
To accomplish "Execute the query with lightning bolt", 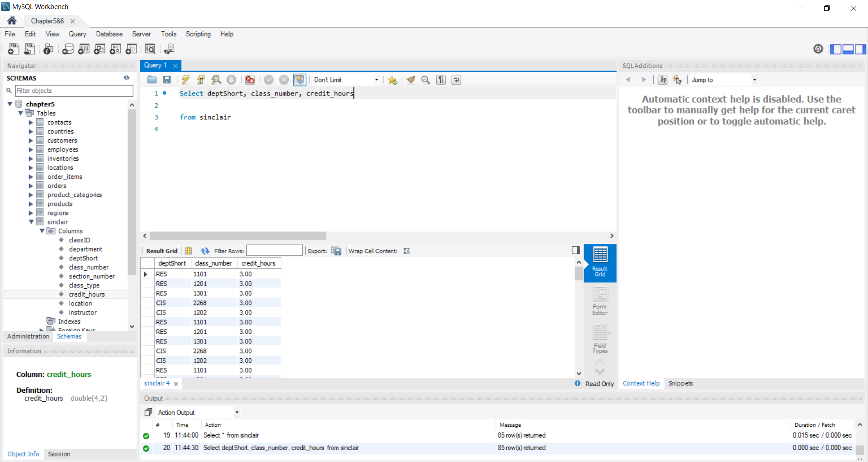I will click(x=186, y=80).
